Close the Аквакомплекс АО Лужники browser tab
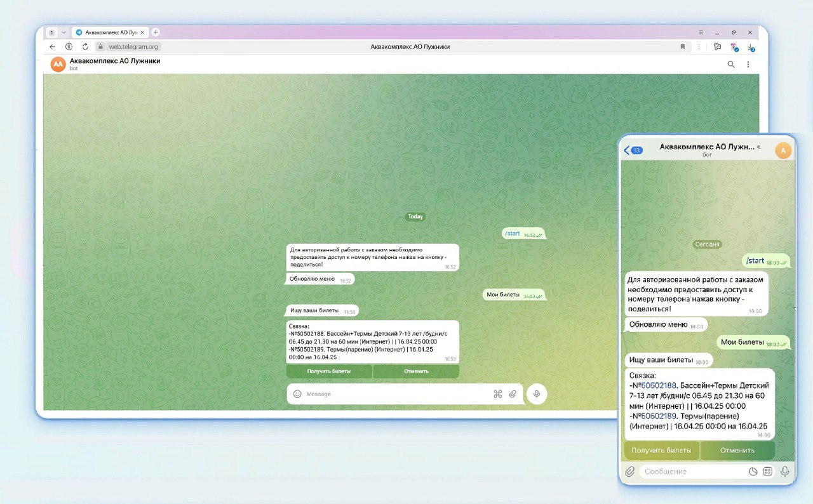 pyautogui.click(x=142, y=32)
